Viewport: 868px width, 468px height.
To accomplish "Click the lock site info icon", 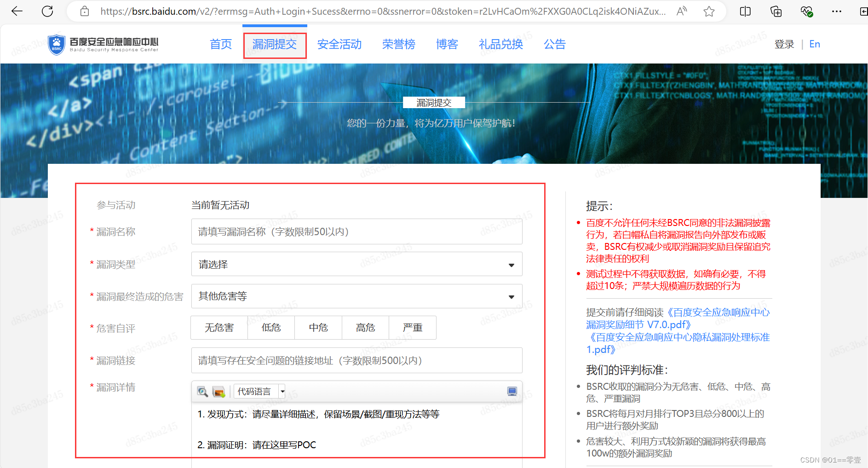I will (85, 11).
